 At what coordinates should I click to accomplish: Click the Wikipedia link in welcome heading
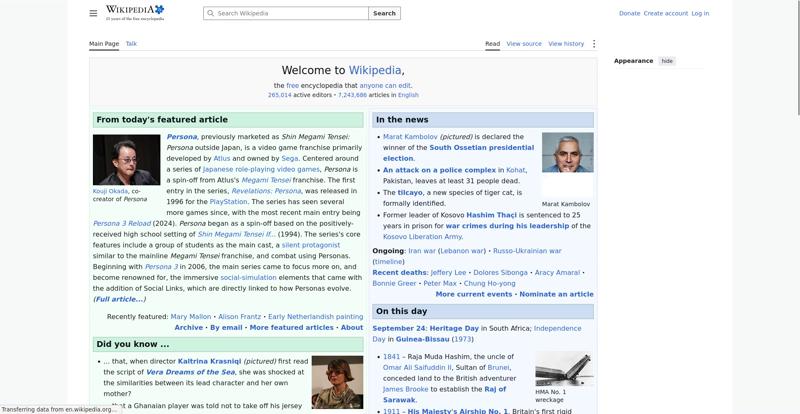point(375,70)
